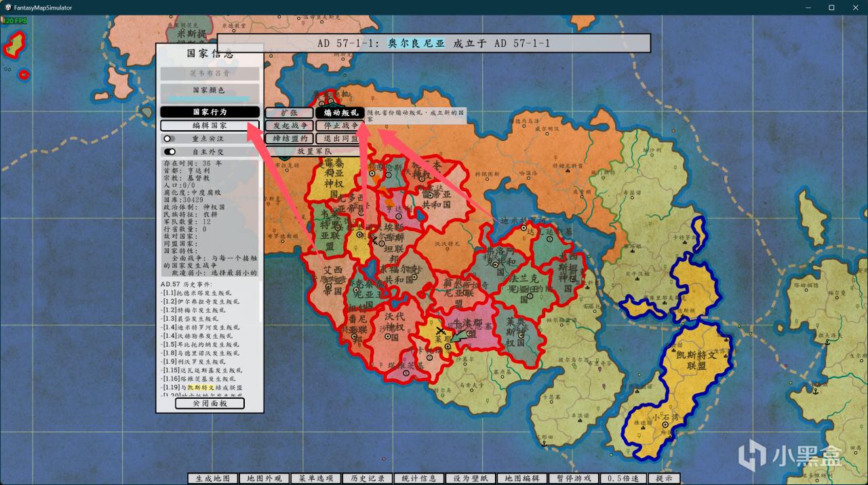Click 设为壁纸 in bottom toolbar
This screenshot has height=485, width=868.
471,478
